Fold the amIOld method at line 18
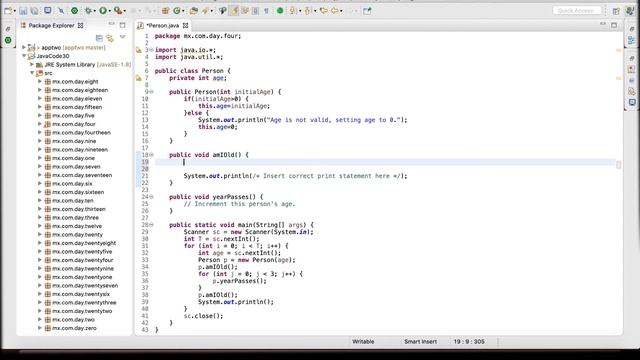640x360 pixels. pyautogui.click(x=151, y=155)
